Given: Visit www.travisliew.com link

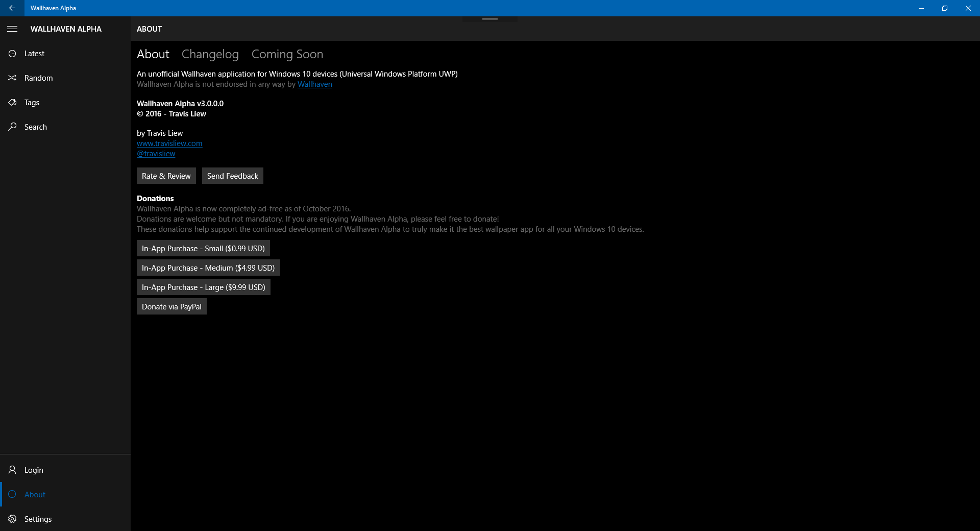Looking at the screenshot, I should [x=169, y=143].
